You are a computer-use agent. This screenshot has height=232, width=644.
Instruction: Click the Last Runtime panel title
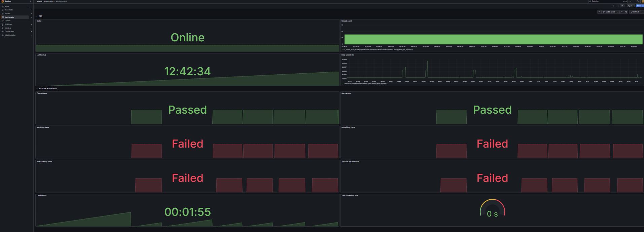[42, 195]
